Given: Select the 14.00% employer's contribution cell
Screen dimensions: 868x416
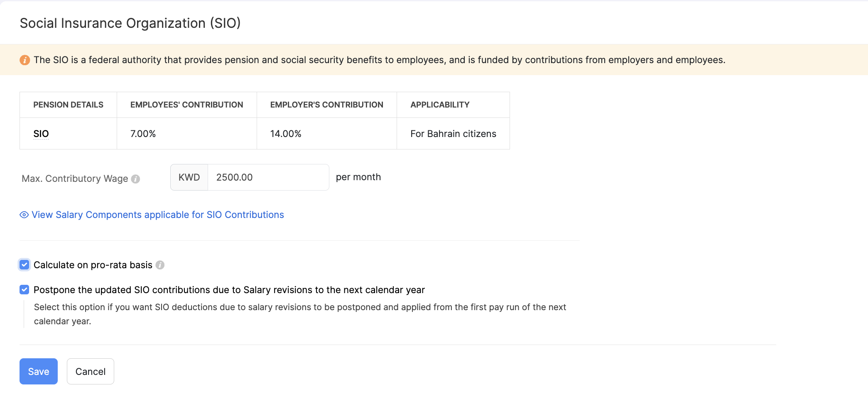Looking at the screenshot, I should click(286, 134).
